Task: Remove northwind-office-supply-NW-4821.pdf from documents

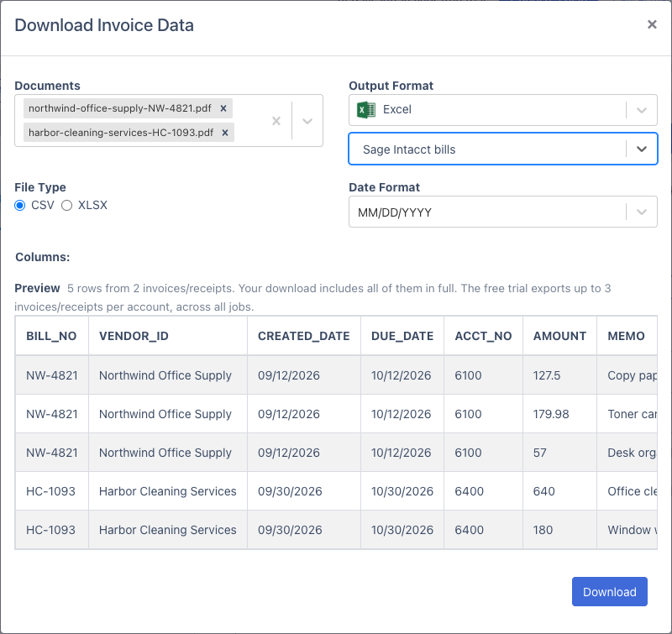Action: coord(223,108)
